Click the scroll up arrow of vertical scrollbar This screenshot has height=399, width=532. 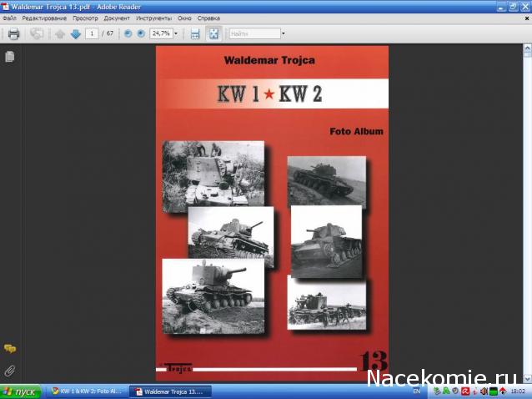tap(527, 48)
